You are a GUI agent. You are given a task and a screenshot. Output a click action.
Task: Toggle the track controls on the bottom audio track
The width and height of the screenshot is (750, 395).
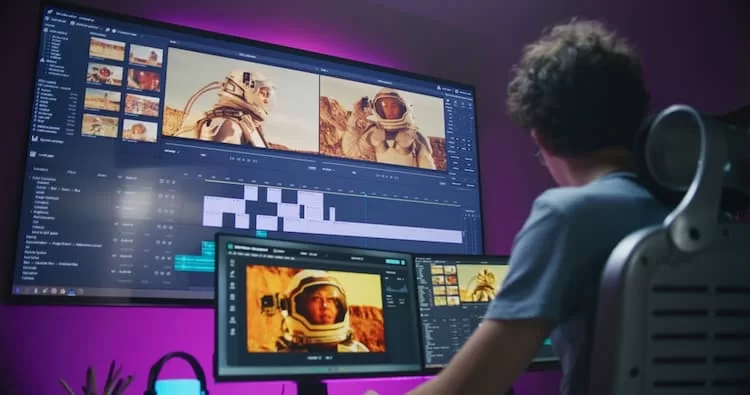point(163,273)
